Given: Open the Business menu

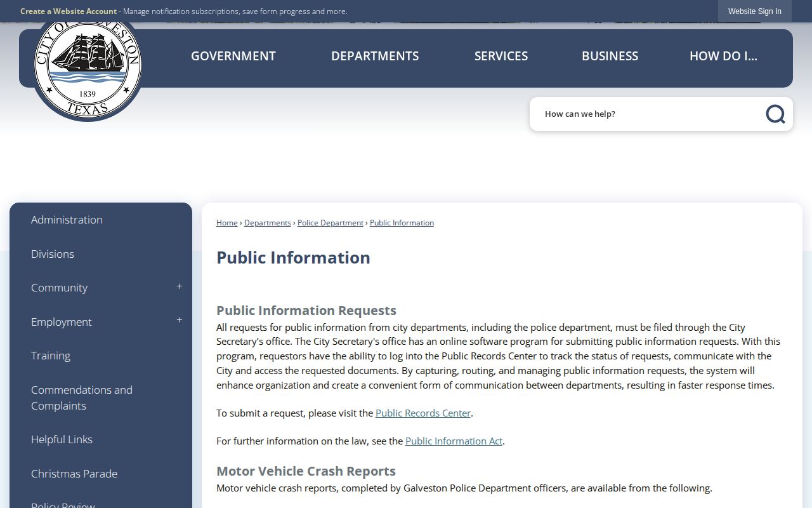Looking at the screenshot, I should pos(610,56).
